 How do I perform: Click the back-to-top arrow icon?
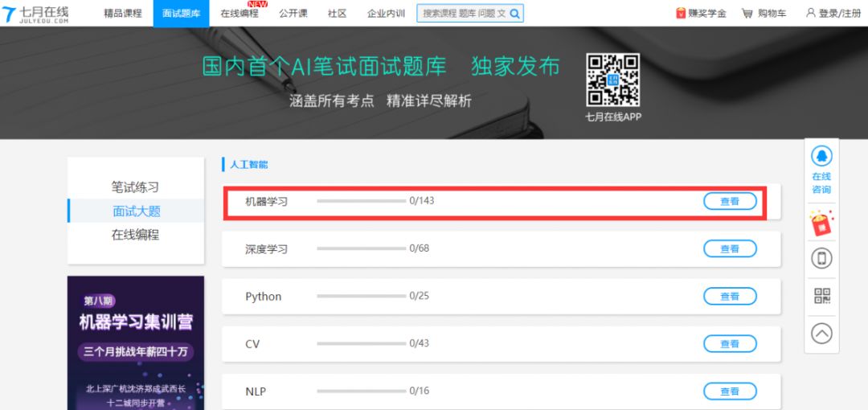coord(821,333)
